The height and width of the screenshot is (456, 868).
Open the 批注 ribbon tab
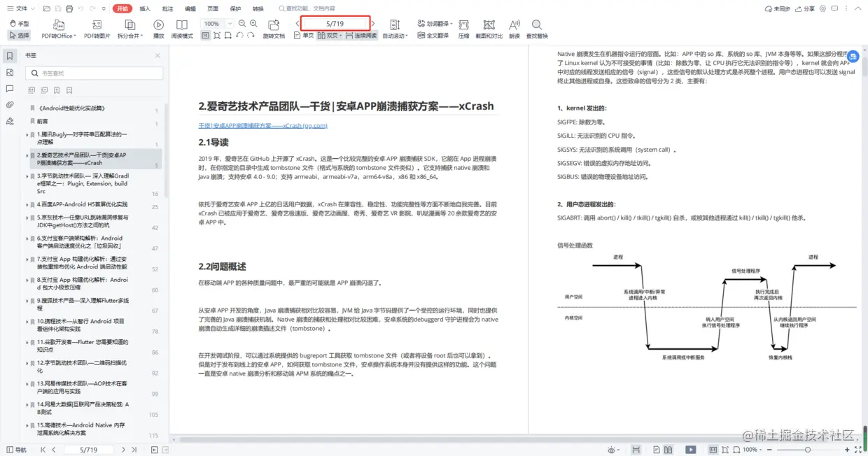167,8
